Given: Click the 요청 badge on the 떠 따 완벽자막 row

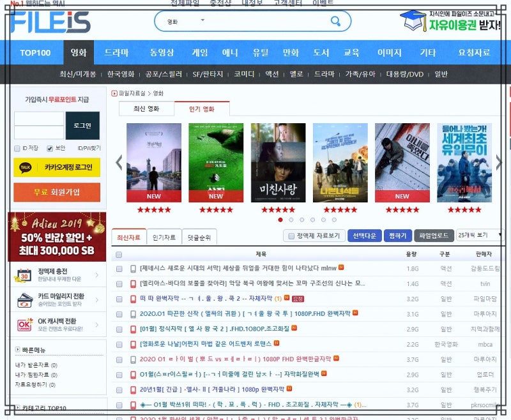Looking at the screenshot, I should point(298,299).
